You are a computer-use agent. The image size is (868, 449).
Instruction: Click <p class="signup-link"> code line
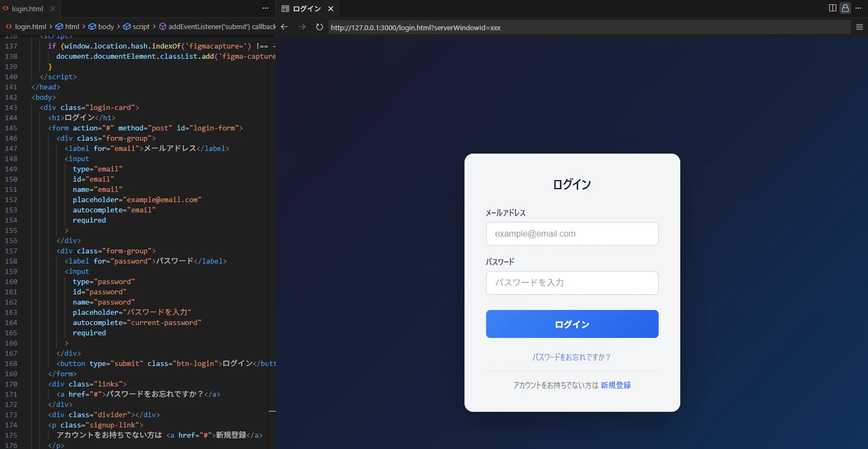[96, 425]
